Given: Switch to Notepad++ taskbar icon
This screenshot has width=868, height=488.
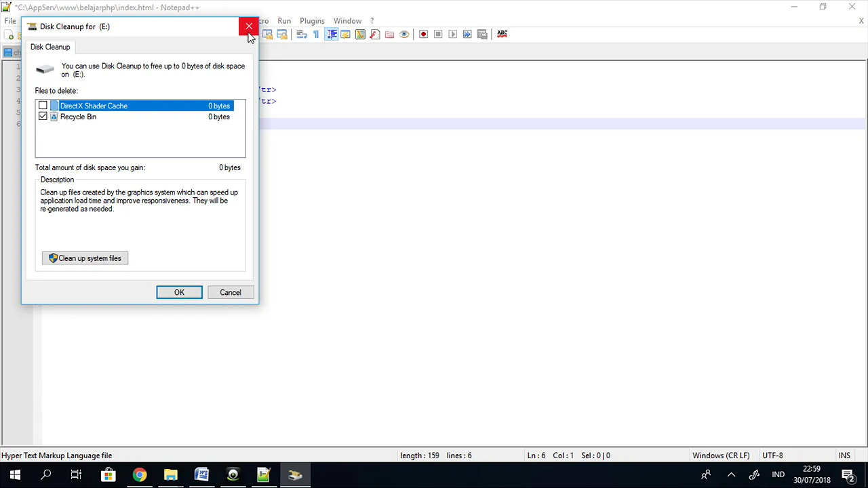Looking at the screenshot, I should [264, 475].
